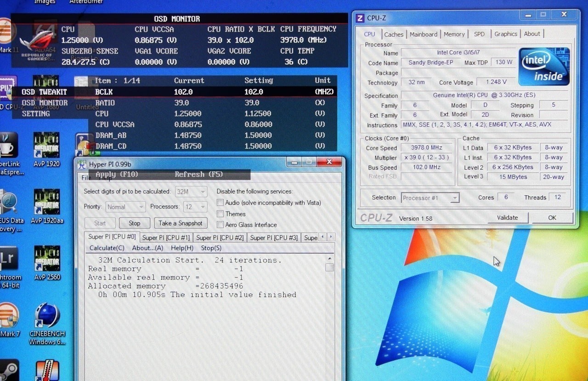
Task: Click the Stop(S) menu in Super PI
Action: click(x=211, y=248)
